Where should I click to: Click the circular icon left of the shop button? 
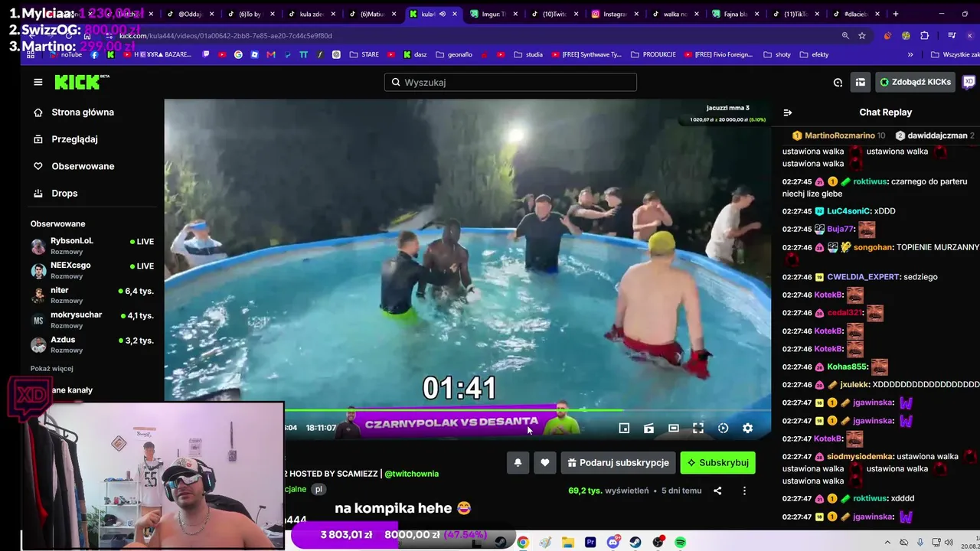coord(838,82)
